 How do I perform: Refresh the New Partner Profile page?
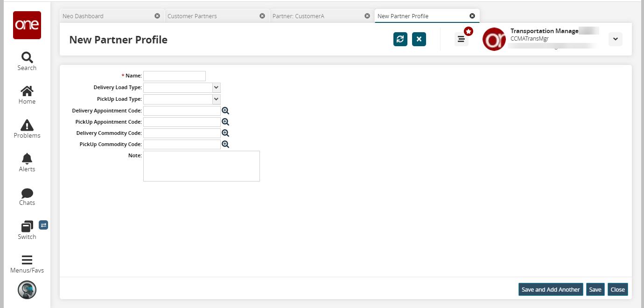click(x=400, y=39)
